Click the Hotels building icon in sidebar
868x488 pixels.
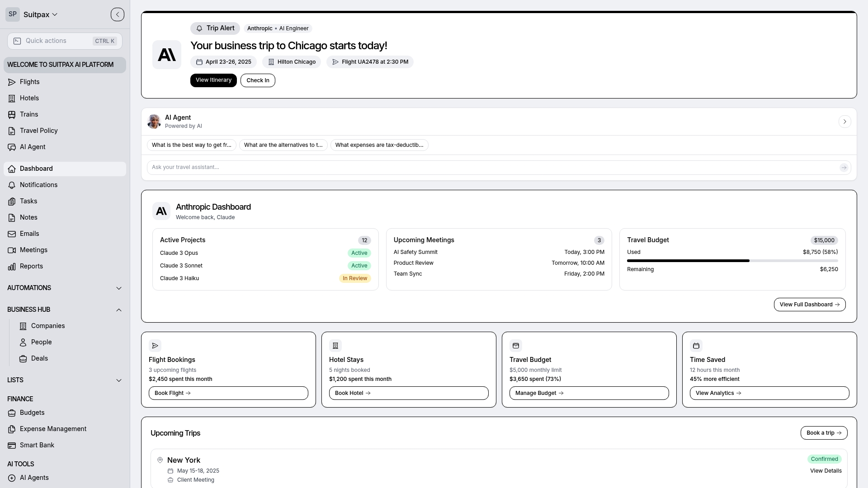click(x=12, y=99)
